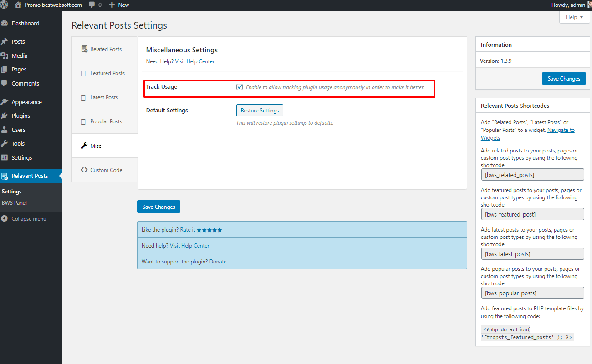Click the [bws_featured_post] shortcode field
The image size is (592, 364).
pyautogui.click(x=532, y=214)
